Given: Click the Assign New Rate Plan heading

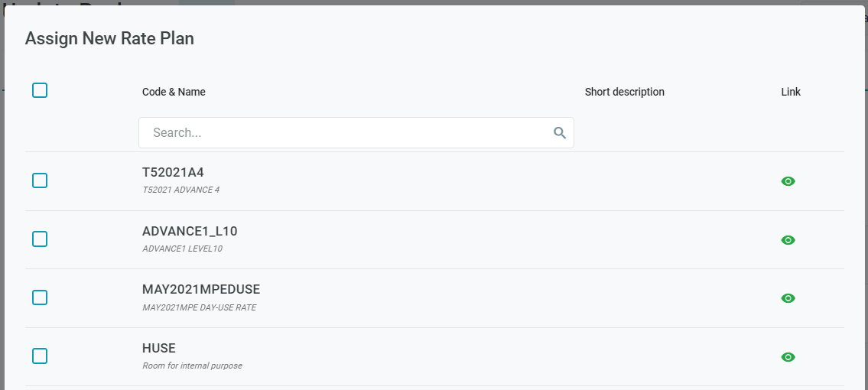Looking at the screenshot, I should click(x=109, y=38).
